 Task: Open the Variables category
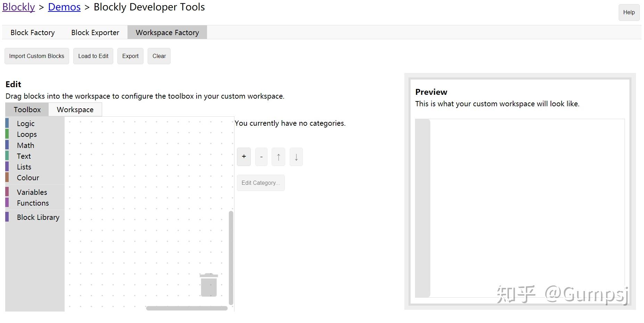[x=32, y=192]
